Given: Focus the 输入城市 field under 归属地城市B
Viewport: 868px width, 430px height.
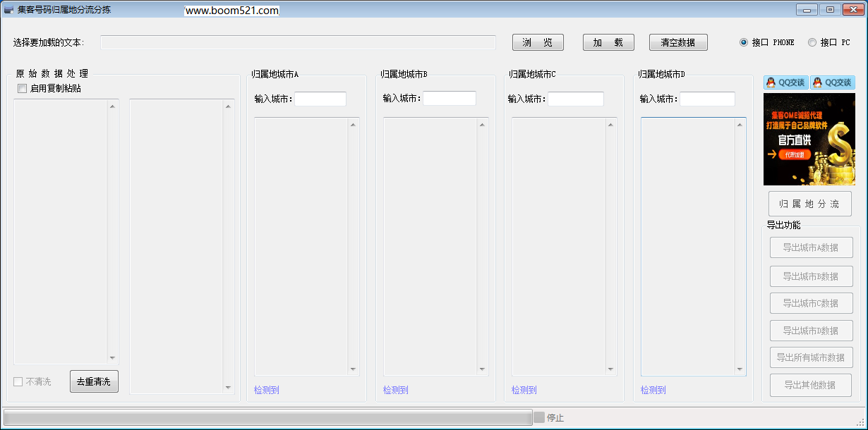Looking at the screenshot, I should tap(450, 99).
